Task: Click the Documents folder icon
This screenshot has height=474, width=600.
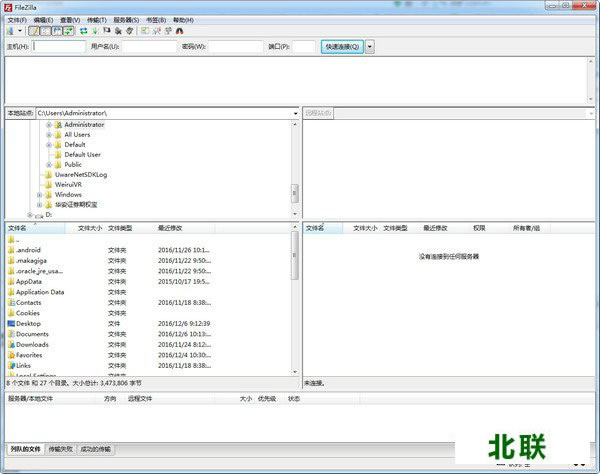Action: (x=11, y=334)
